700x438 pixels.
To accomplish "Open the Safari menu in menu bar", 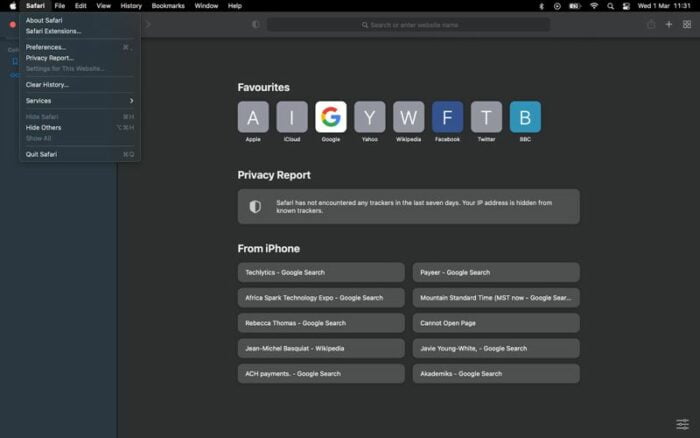I will point(35,6).
